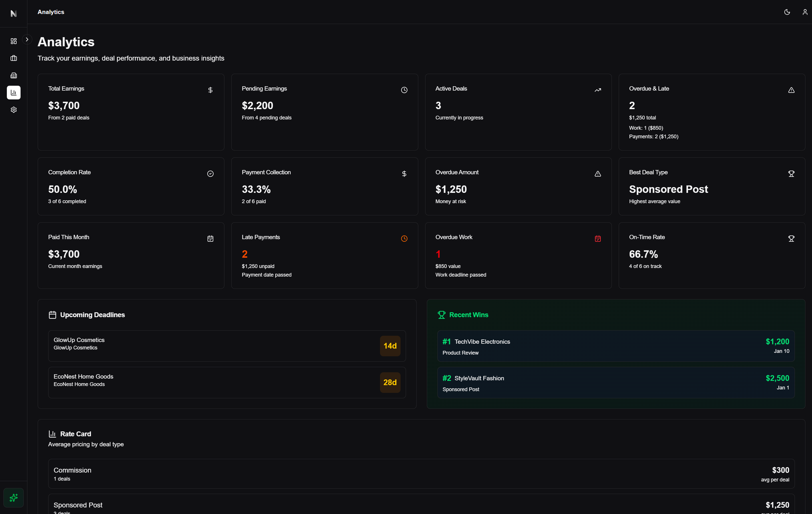The width and height of the screenshot is (812, 514).
Task: Click the green sparkle AI assistant button
Action: (13, 497)
